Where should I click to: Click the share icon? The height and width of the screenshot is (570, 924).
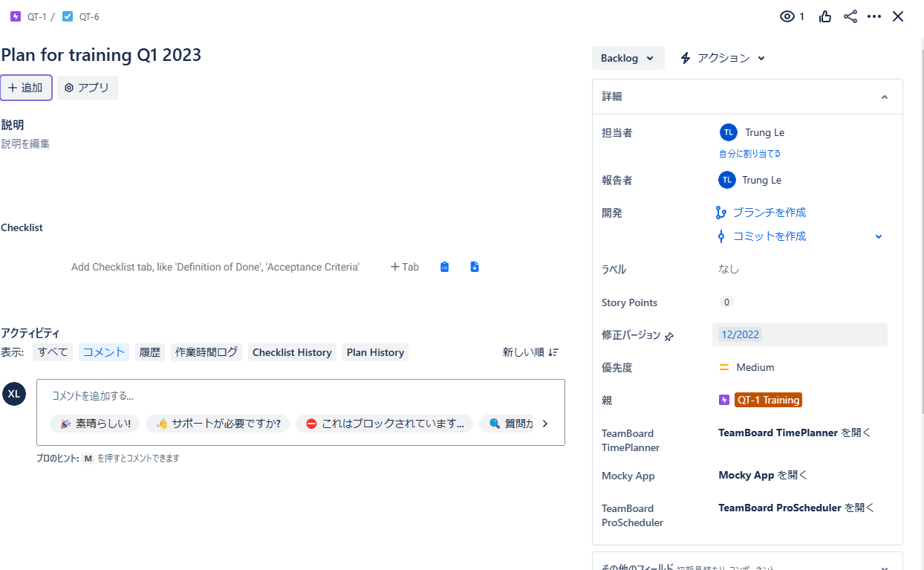[850, 16]
